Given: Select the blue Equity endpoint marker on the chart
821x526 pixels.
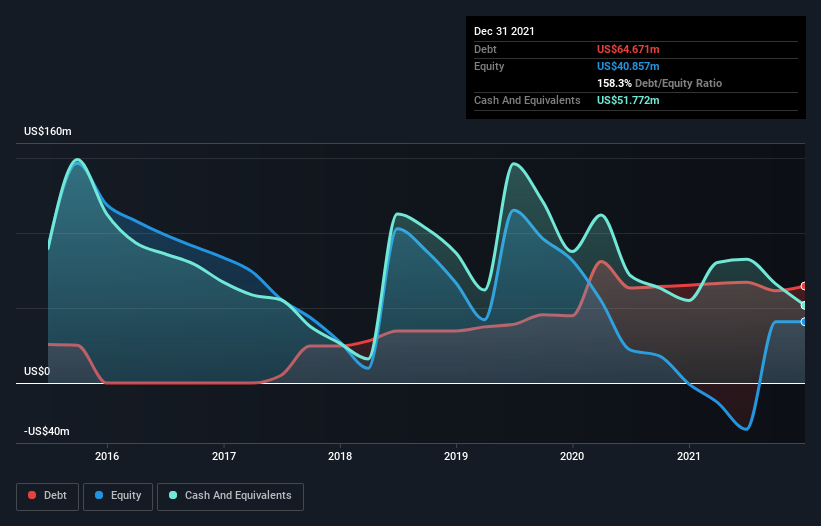Looking at the screenshot, I should (804, 322).
